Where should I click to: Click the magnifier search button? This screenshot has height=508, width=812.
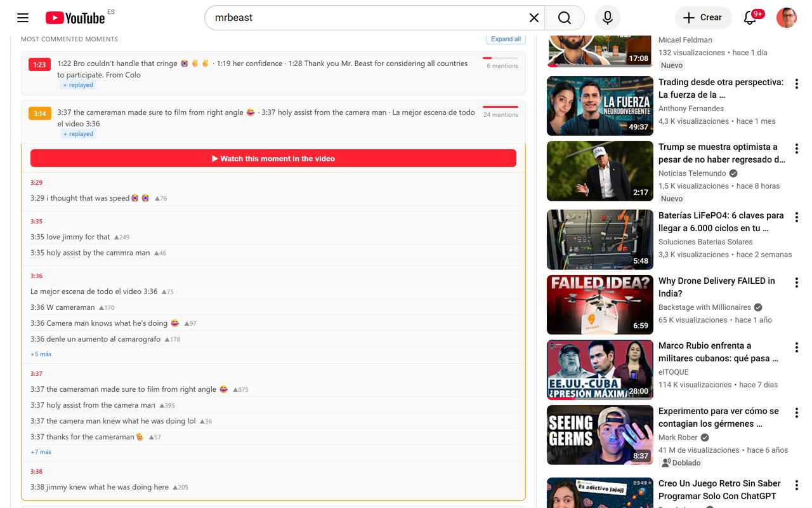point(565,18)
